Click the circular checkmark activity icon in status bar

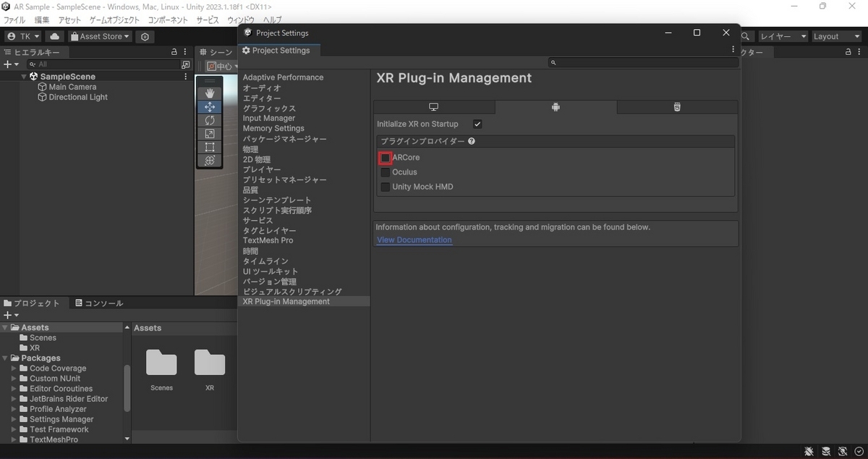pos(859,451)
